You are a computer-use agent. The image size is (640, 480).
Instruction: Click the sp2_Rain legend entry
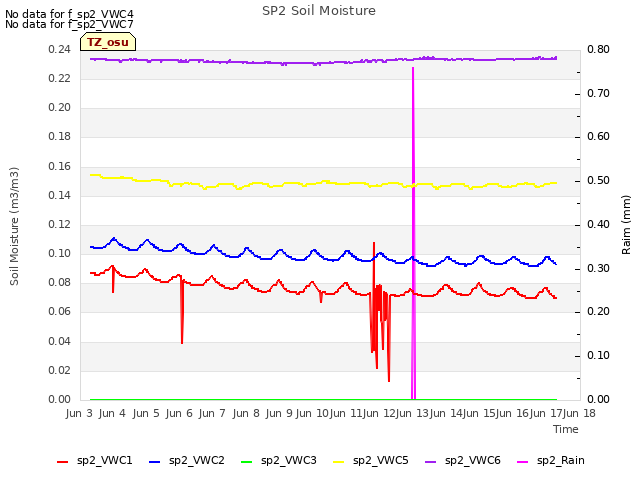(x=551, y=461)
